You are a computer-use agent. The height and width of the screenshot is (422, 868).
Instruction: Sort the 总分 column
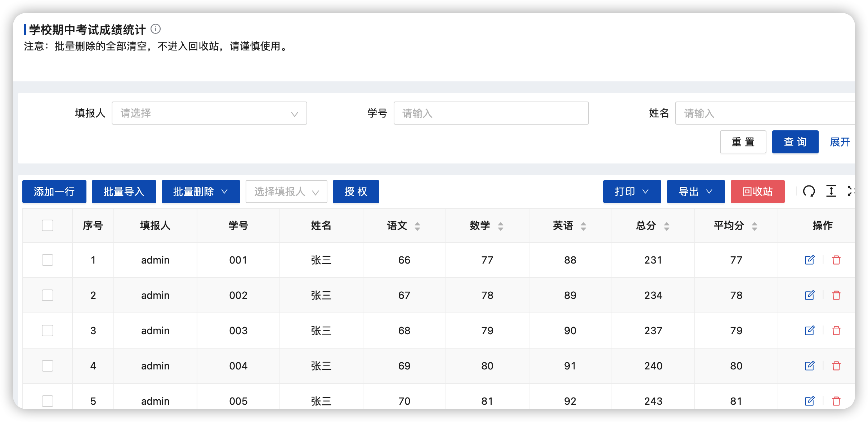[666, 226]
